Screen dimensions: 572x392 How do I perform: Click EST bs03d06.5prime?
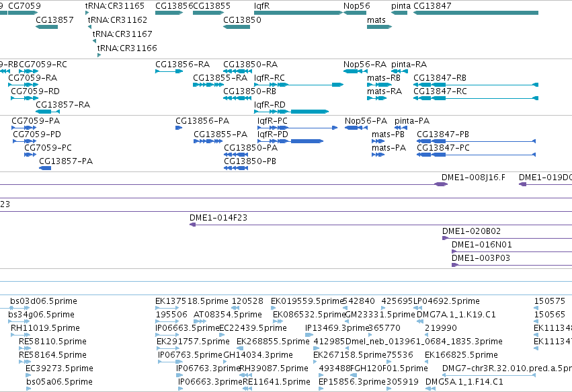coord(44,301)
